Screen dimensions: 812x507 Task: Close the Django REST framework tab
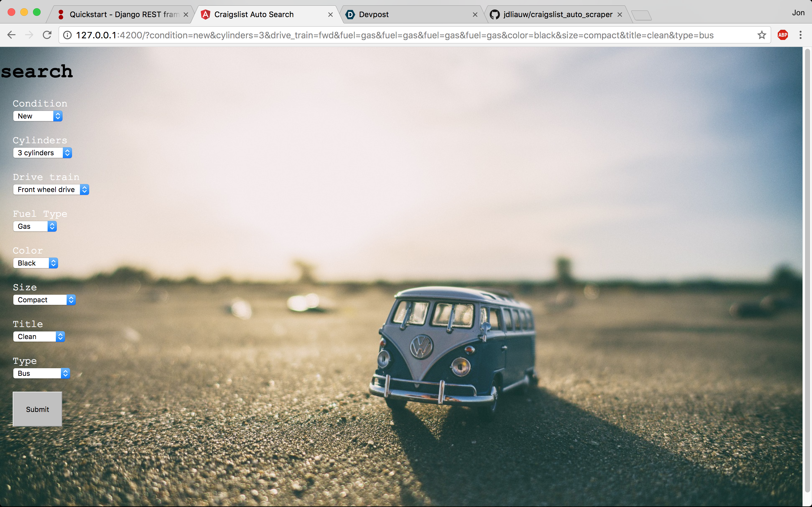186,15
